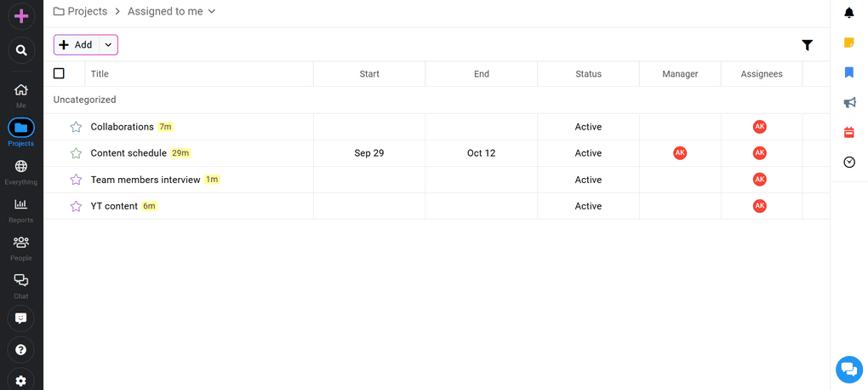Toggle favorite star for YT content

76,206
